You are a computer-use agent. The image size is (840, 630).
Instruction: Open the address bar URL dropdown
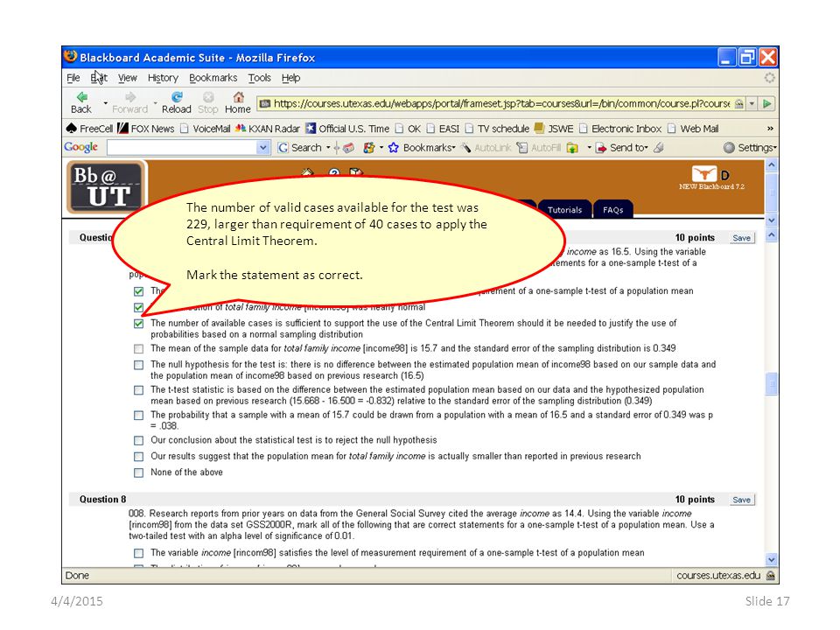(752, 103)
